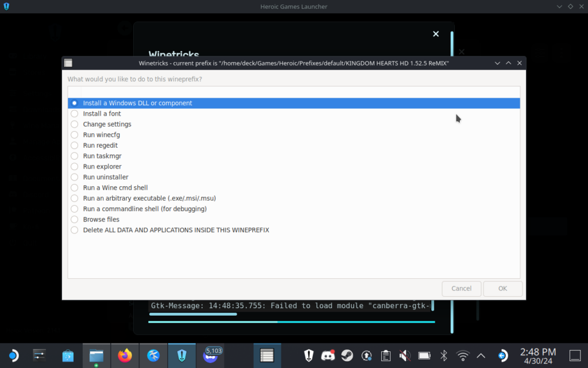588x368 pixels.
Task: Open battery status in system tray
Action: click(x=424, y=355)
